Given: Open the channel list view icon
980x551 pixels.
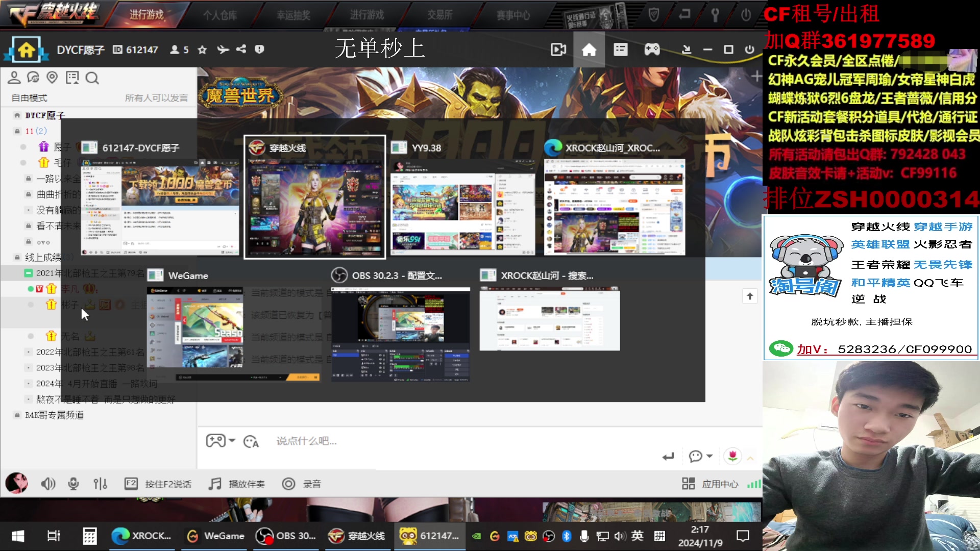Looking at the screenshot, I should (x=620, y=49).
